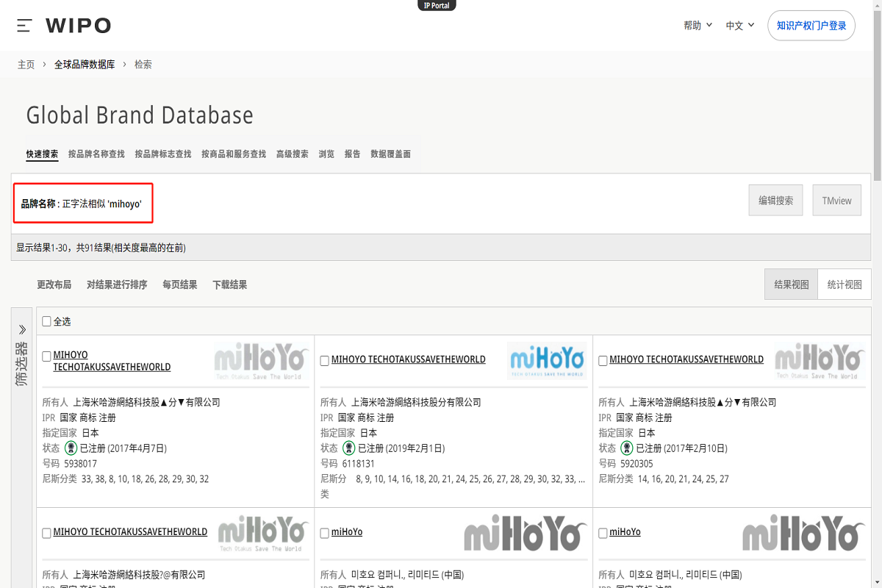Switch to the 按商品和服务查找 tab
The image size is (882, 588).
coord(234,154)
